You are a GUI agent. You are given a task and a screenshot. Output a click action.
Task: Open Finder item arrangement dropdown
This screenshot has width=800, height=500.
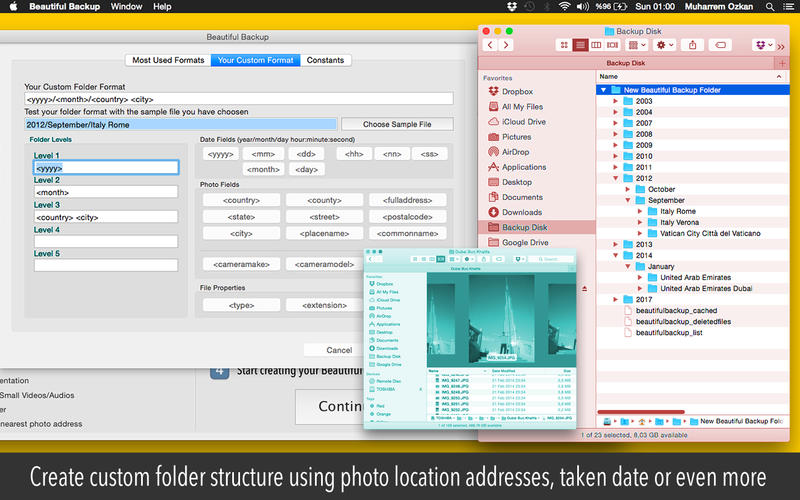coord(637,45)
